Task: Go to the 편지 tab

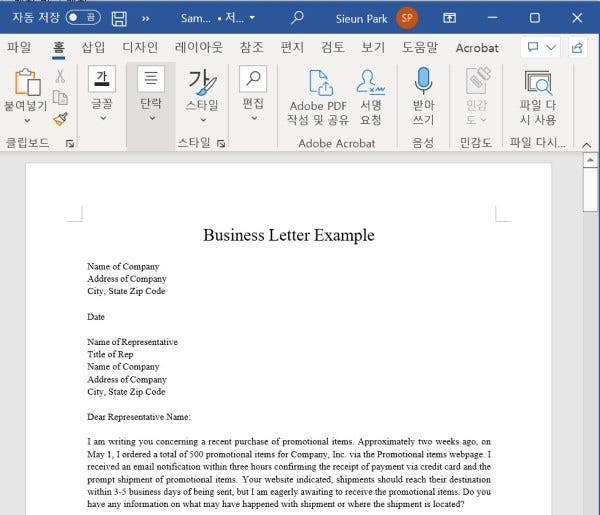Action: [x=292, y=47]
